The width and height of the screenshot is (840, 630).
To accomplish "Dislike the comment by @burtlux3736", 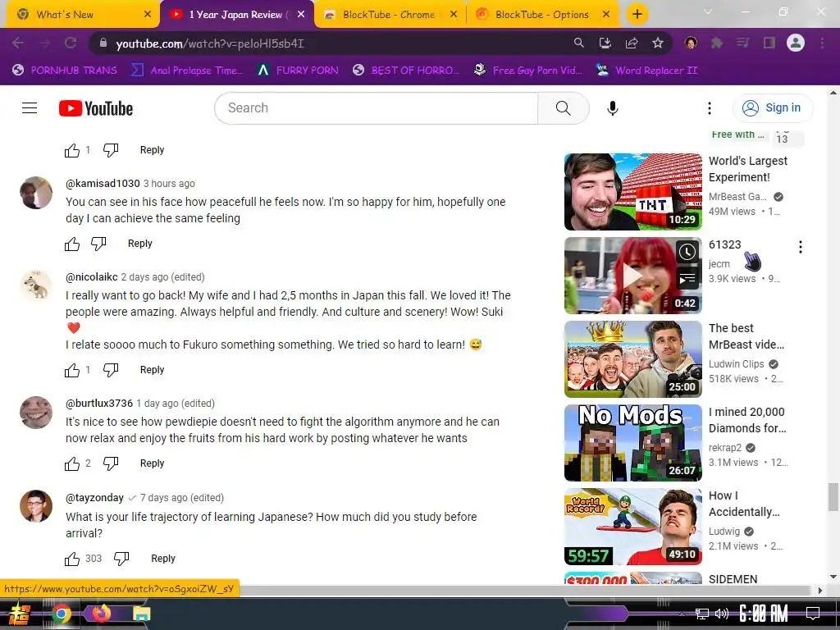I will [x=111, y=464].
